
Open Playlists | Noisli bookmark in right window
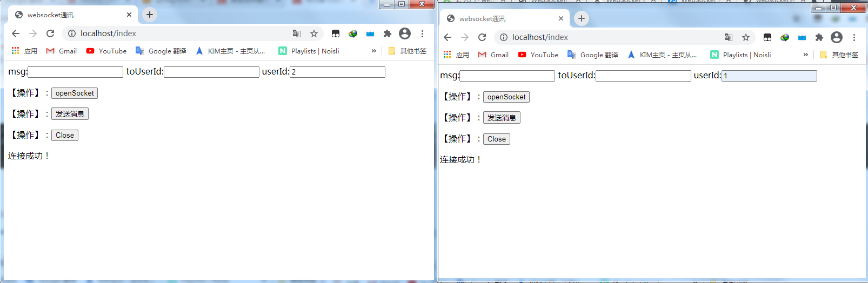tap(740, 55)
